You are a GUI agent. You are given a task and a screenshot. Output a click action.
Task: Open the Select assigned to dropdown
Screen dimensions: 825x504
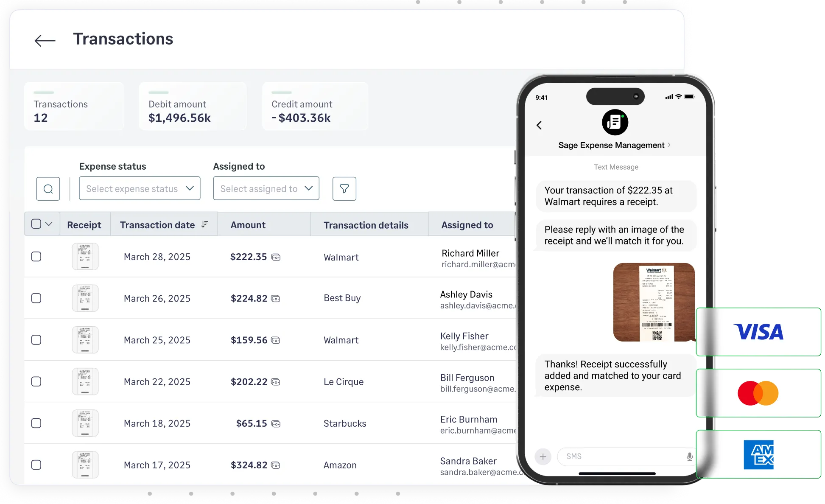click(x=266, y=188)
